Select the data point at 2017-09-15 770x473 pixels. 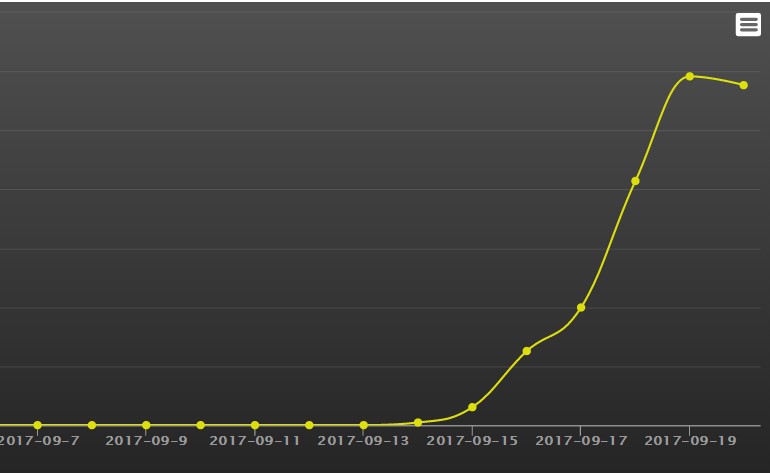pyautogui.click(x=472, y=407)
